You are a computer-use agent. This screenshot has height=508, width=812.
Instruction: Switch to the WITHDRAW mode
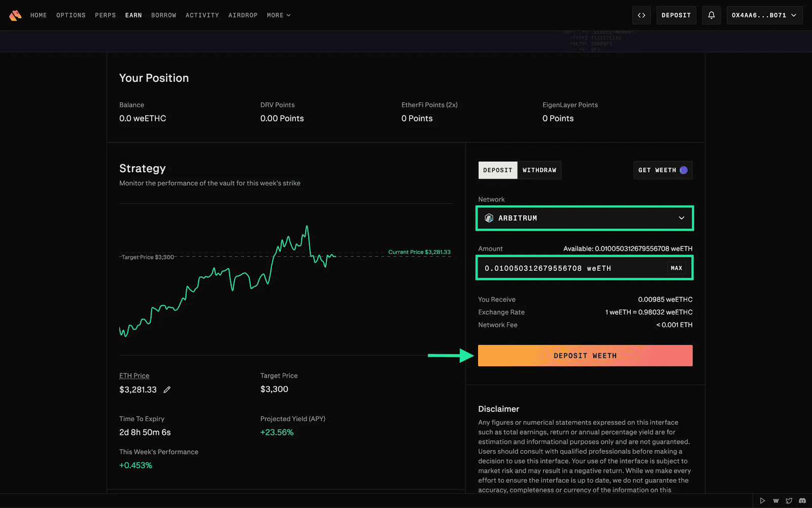tap(539, 170)
